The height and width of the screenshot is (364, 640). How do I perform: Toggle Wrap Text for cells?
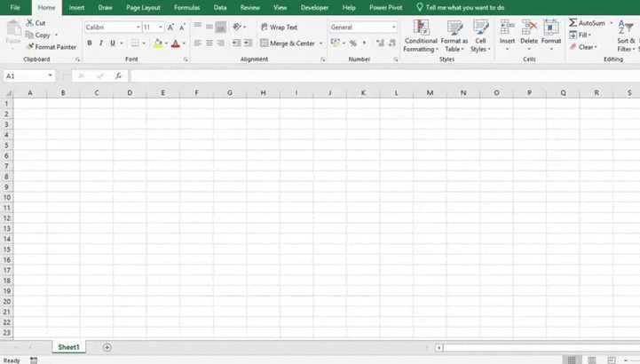point(279,28)
